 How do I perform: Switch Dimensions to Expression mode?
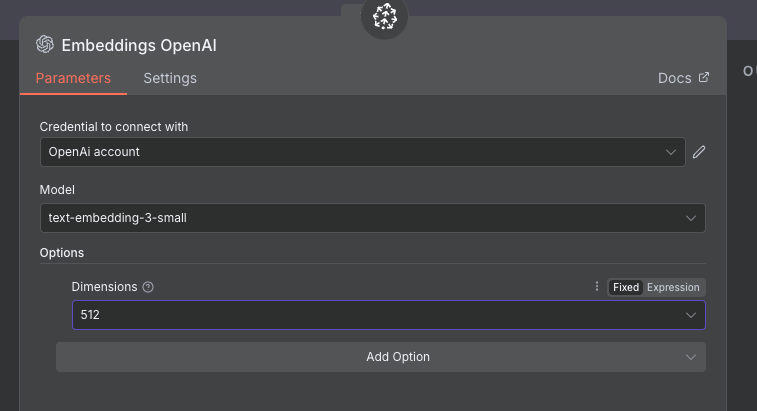(x=673, y=287)
